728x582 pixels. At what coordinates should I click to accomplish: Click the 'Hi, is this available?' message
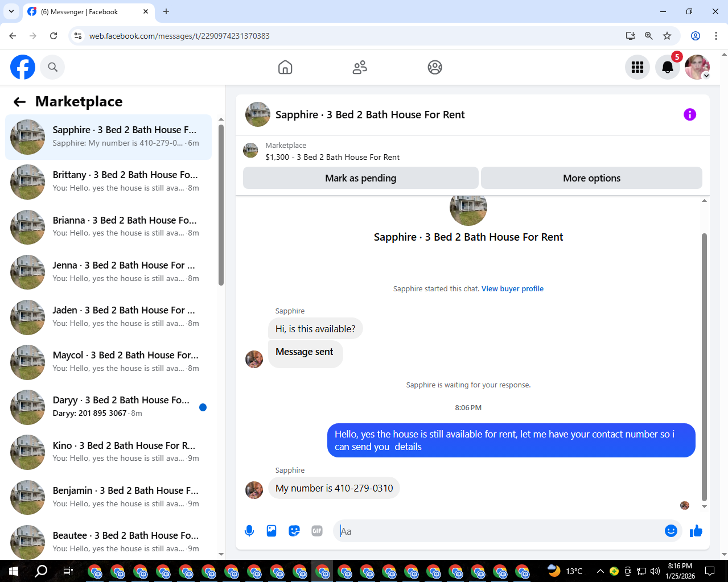315,329
